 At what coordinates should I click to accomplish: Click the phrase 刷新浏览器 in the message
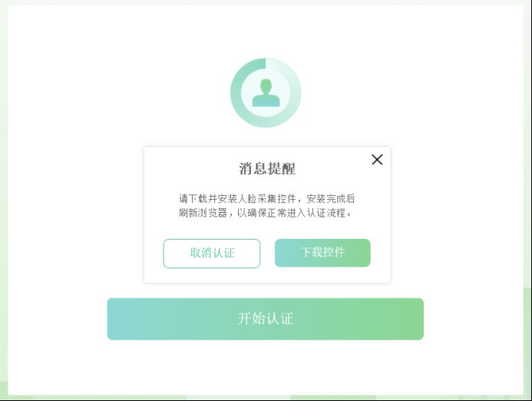click(x=203, y=214)
